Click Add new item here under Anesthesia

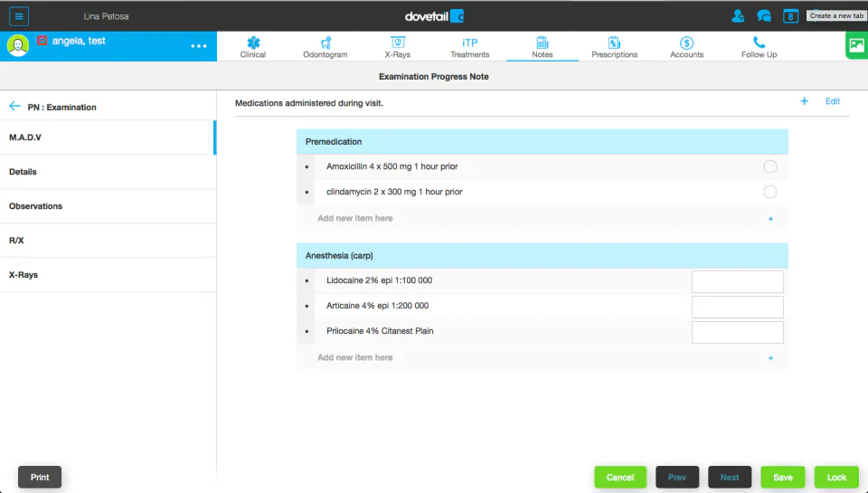(x=354, y=357)
